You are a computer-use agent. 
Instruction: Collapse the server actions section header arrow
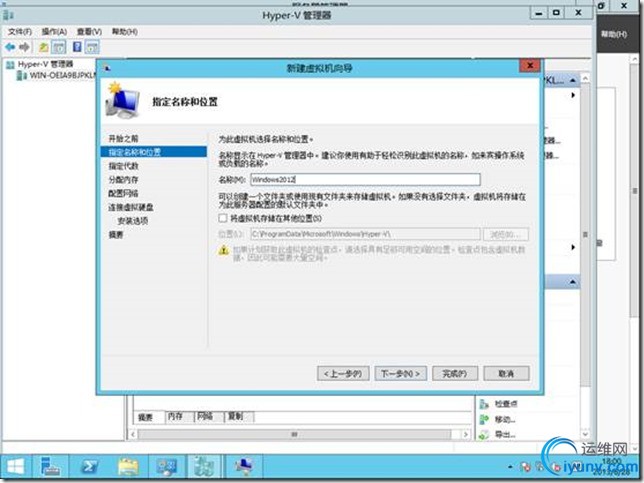pyautogui.click(x=573, y=80)
